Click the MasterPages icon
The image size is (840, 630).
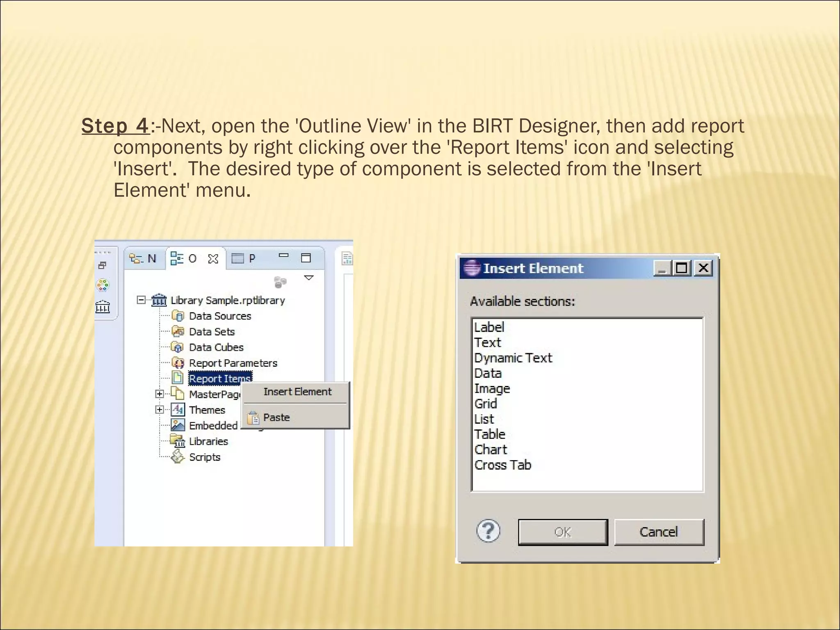[x=178, y=394]
